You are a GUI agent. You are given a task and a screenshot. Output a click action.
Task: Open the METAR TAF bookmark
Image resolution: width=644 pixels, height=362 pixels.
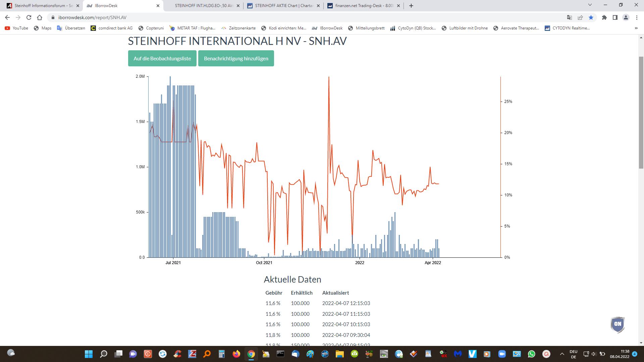click(x=193, y=28)
